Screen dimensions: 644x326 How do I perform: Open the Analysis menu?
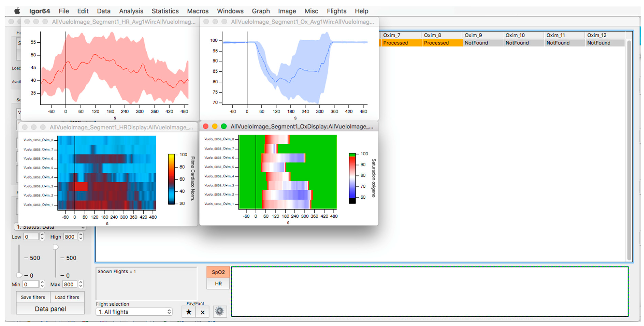click(131, 11)
